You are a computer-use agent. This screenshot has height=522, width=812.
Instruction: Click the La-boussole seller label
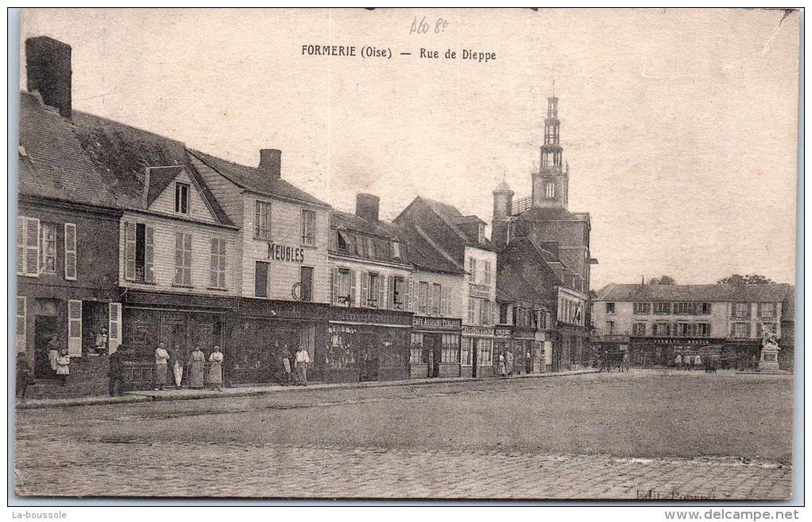coord(38,515)
